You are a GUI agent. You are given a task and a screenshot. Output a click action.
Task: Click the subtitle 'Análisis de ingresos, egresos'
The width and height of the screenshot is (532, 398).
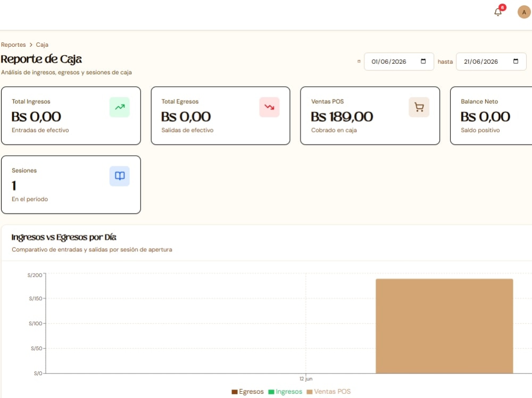(x=66, y=72)
